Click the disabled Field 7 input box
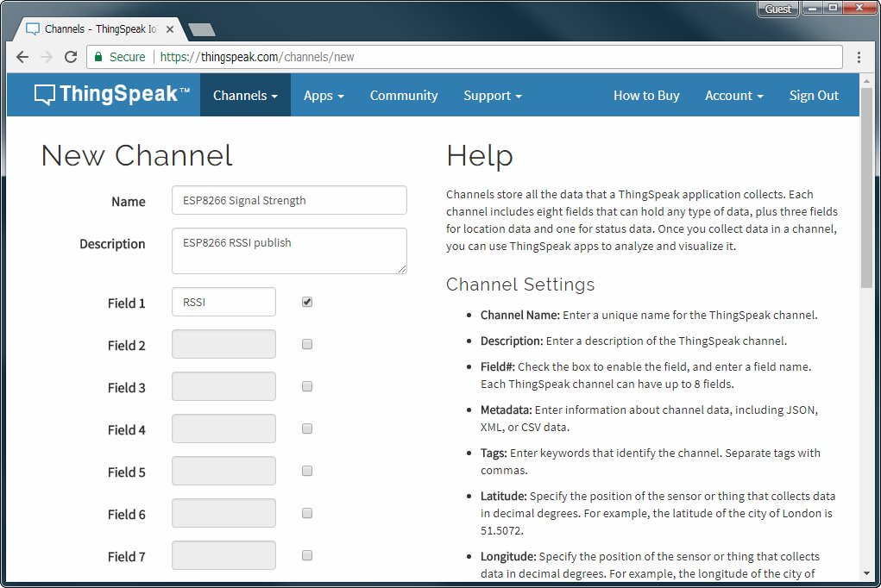Viewport: 881px width, 588px height. click(223, 555)
